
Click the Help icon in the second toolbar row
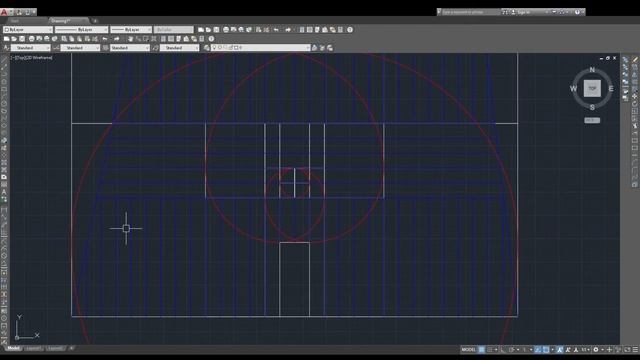coord(211,39)
